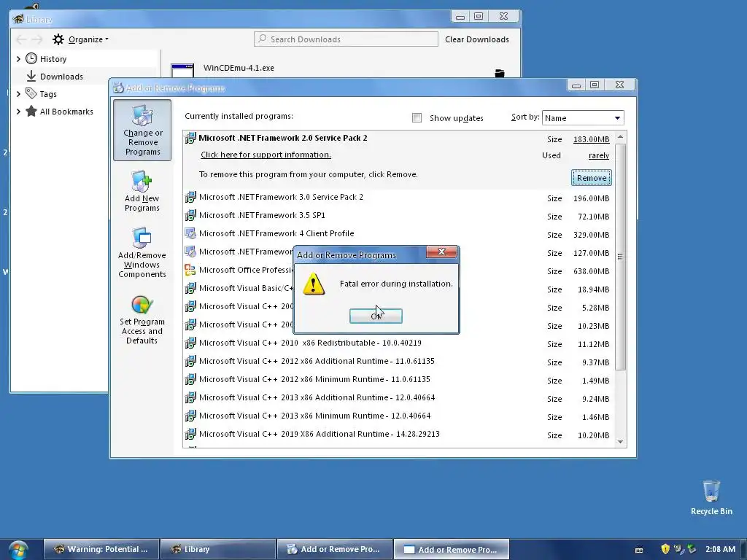This screenshot has width=747, height=560.
Task: Select All Bookmarks in Library sidebar
Action: 66,112
